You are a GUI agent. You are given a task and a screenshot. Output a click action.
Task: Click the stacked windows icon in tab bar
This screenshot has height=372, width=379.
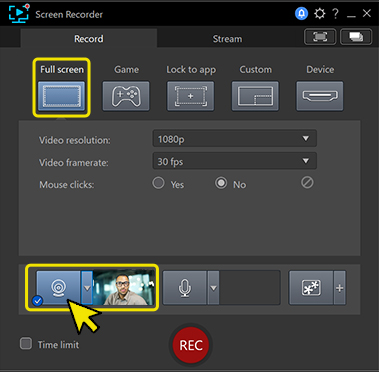tap(356, 37)
